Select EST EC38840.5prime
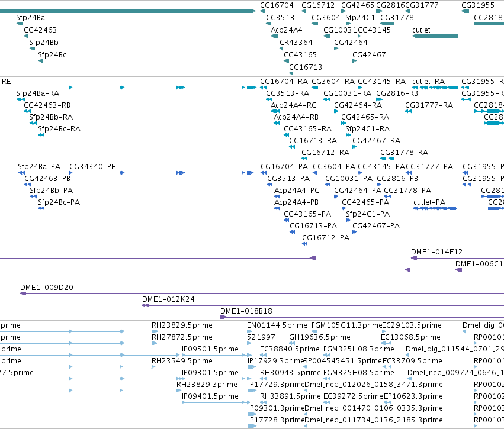The width and height of the screenshot is (504, 429). click(x=290, y=349)
